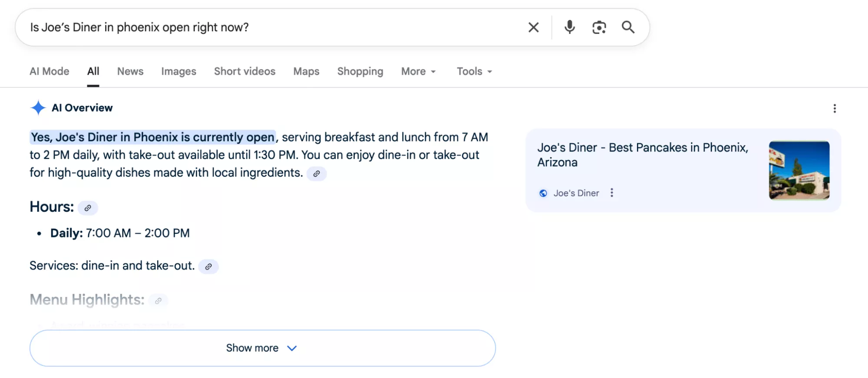Open source link icon after 'local ingredients'

click(x=317, y=174)
